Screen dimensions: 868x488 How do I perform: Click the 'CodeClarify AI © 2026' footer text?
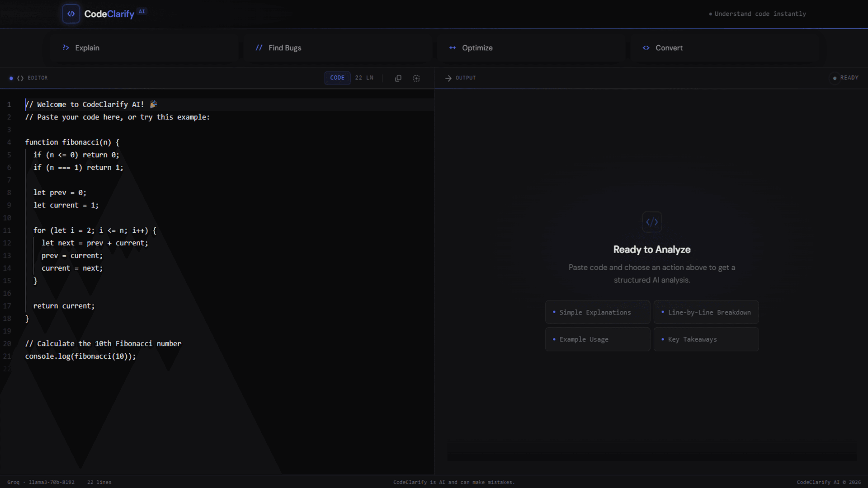(x=829, y=482)
